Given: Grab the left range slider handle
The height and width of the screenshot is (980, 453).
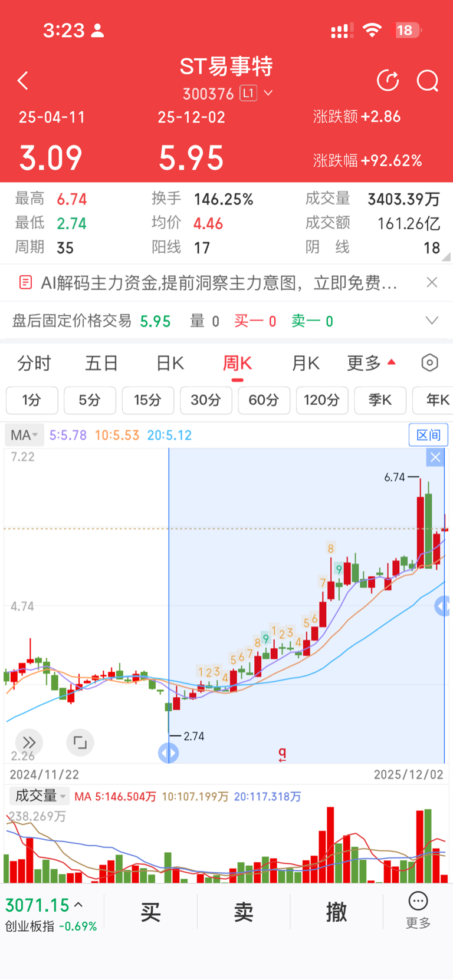Looking at the screenshot, I should click(169, 753).
